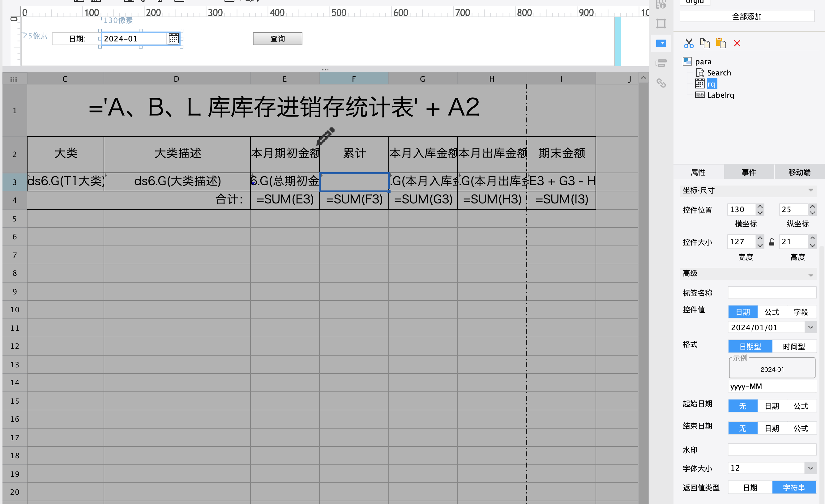Open the 字体大小 dropdown
This screenshot has width=825, height=504.
[x=810, y=468]
